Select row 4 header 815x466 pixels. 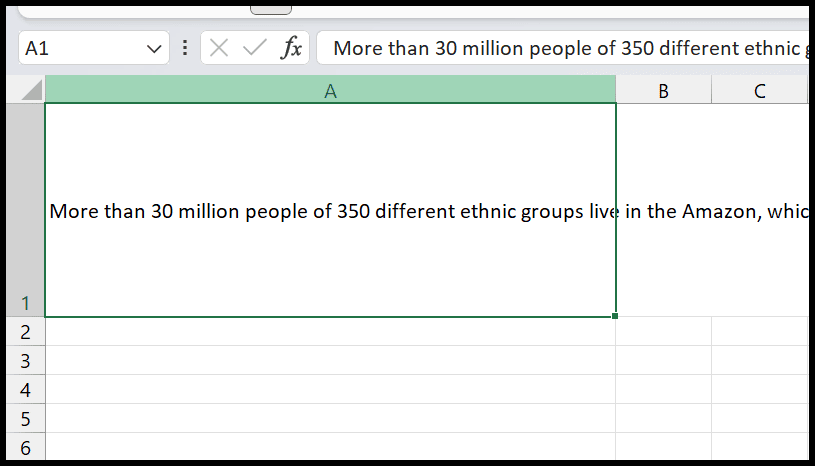[x=25, y=390]
